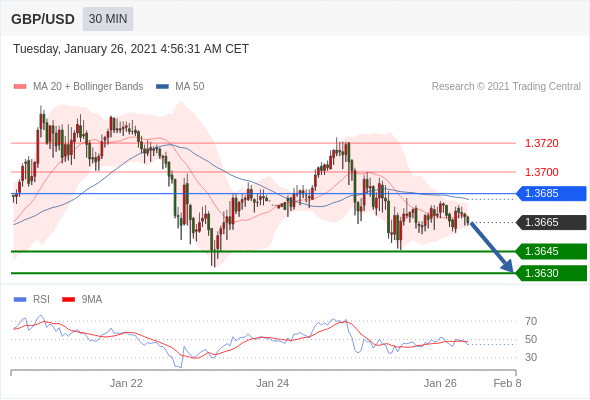Image resolution: width=590 pixels, height=400 pixels.
Task: Click the red 1.3700 resistance label
Action: click(541, 172)
